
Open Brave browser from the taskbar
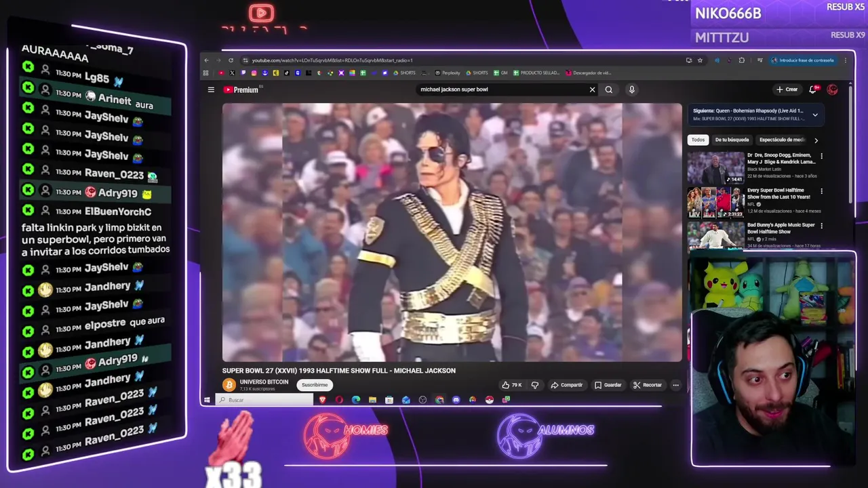click(x=322, y=400)
